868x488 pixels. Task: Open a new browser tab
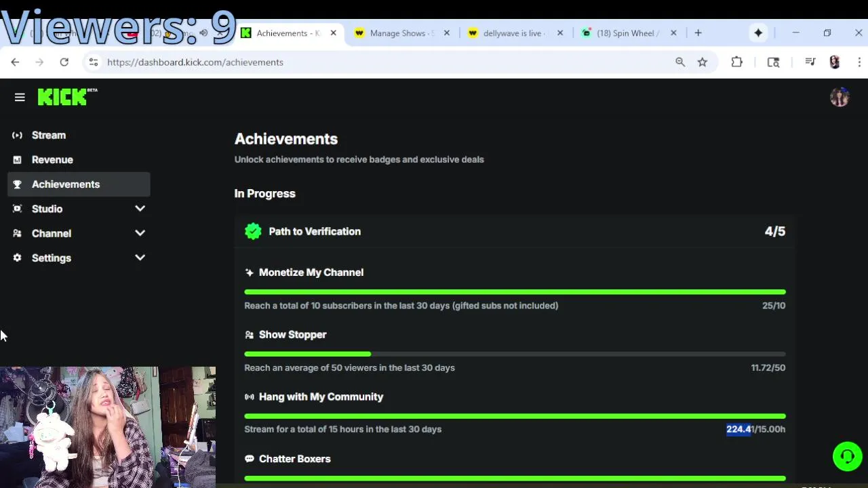point(698,33)
